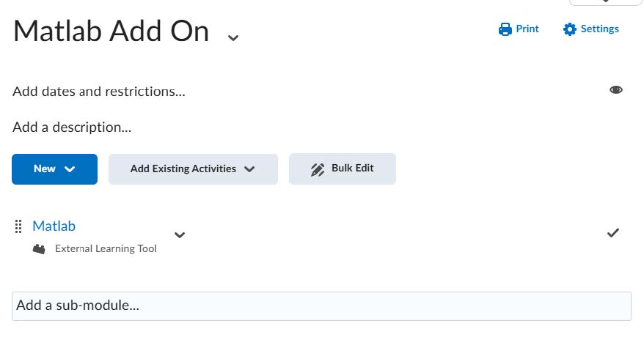644x359 pixels.
Task: Click the pencil icon on Bulk Edit
Action: pyautogui.click(x=318, y=169)
